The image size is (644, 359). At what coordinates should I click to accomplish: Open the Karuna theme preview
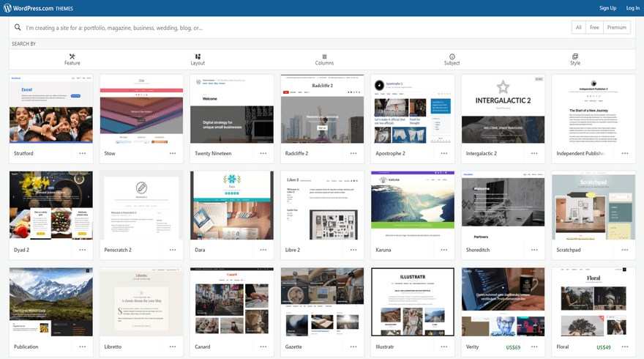pos(412,206)
